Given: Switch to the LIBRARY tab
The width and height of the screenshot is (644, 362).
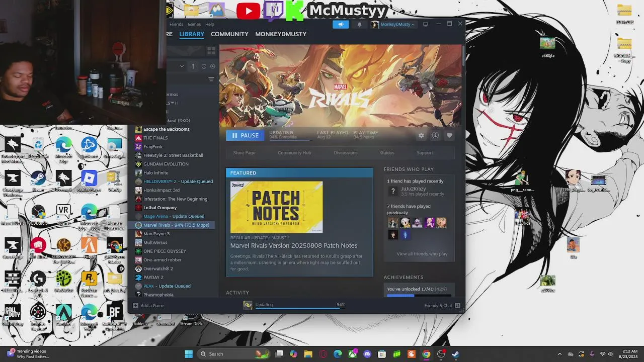Looking at the screenshot, I should (192, 34).
